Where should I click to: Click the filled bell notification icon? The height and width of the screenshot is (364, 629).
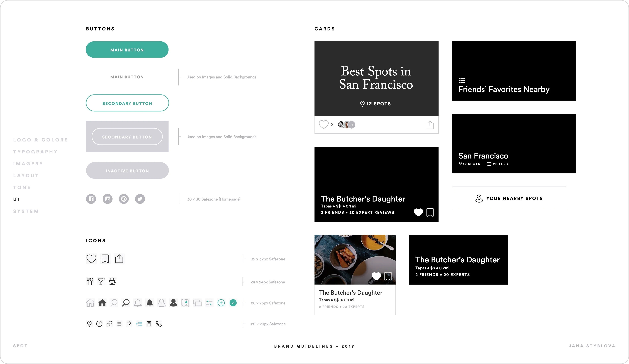click(x=149, y=303)
